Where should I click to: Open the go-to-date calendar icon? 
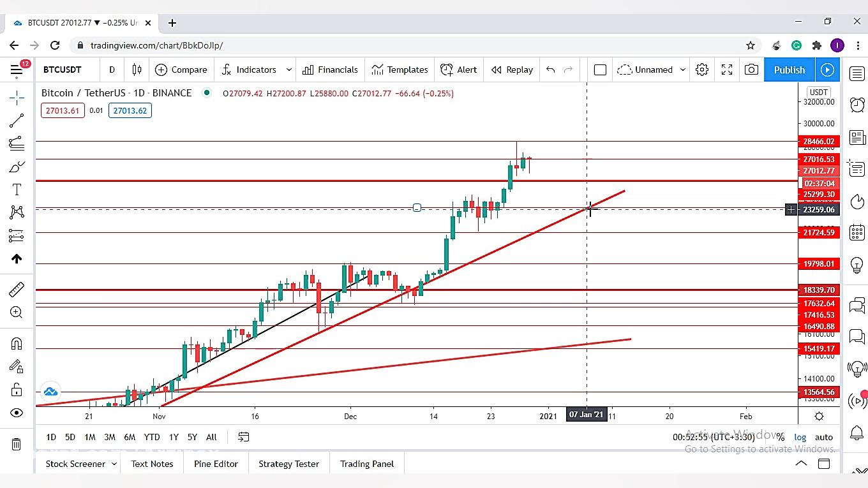(x=243, y=437)
